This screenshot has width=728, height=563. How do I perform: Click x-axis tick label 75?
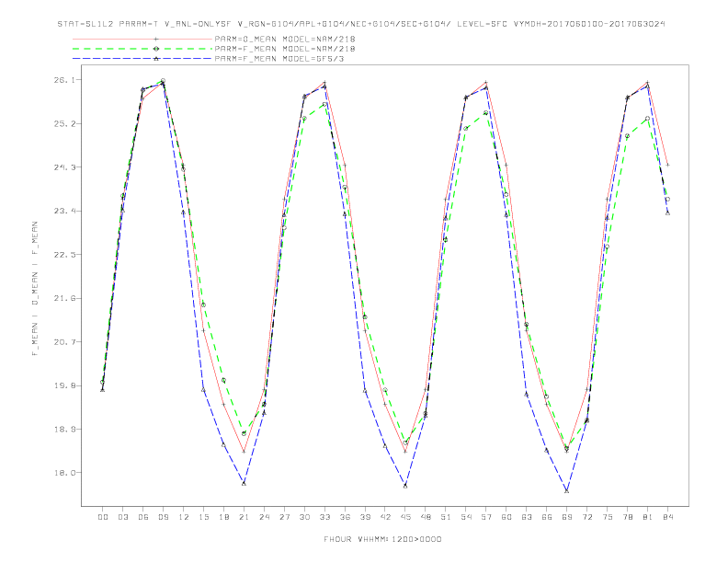[608, 517]
